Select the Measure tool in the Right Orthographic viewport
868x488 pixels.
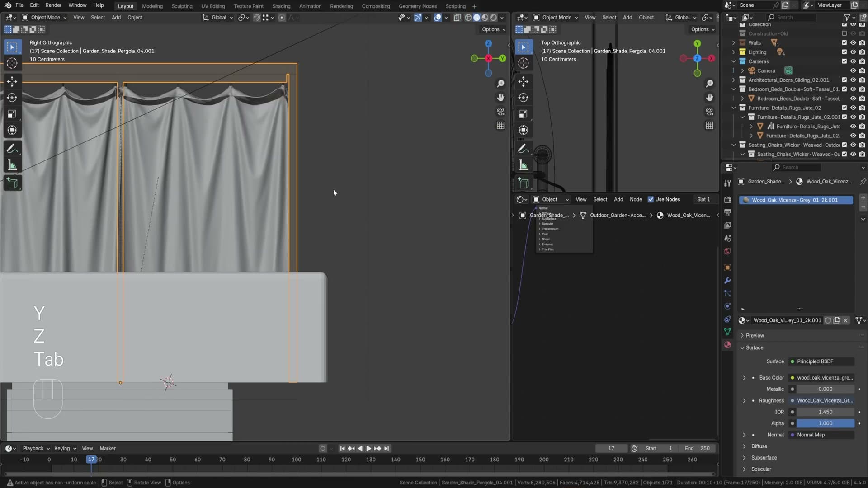coord(12,165)
